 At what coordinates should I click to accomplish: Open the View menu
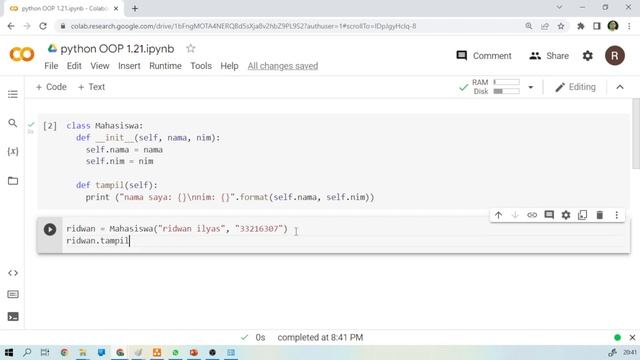pos(100,66)
